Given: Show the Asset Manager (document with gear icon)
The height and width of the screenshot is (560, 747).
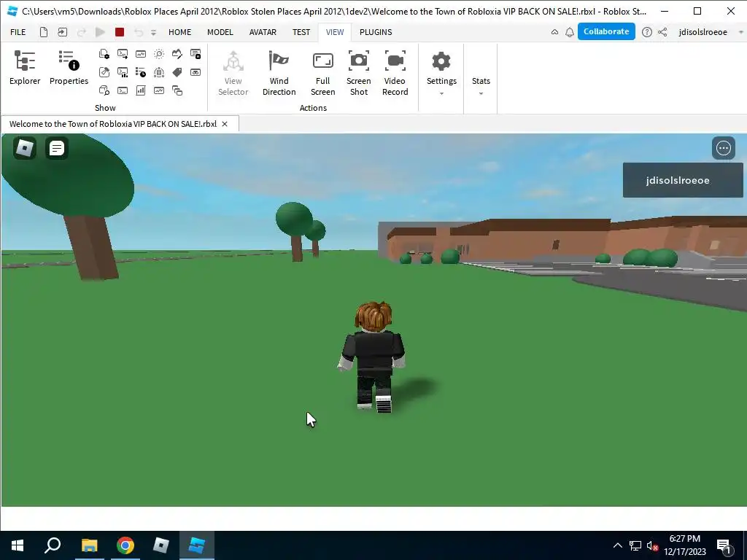Looking at the screenshot, I should (104, 54).
